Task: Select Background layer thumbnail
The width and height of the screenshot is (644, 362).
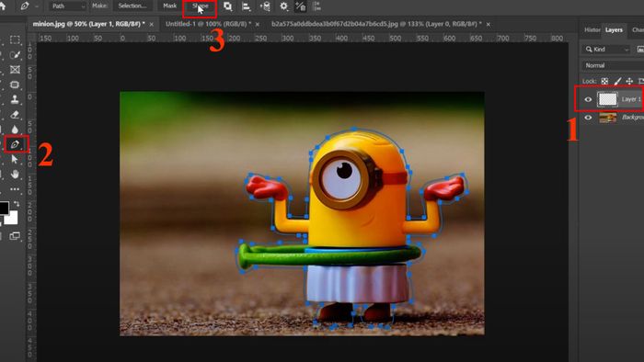Action: (608, 118)
